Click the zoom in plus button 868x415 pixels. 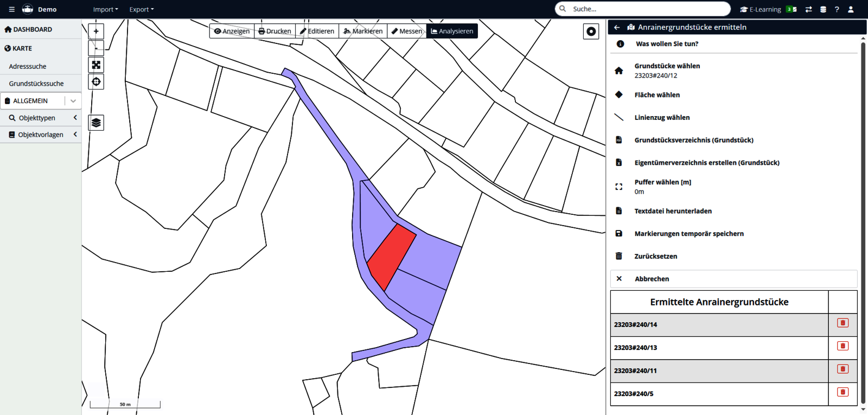[96, 31]
